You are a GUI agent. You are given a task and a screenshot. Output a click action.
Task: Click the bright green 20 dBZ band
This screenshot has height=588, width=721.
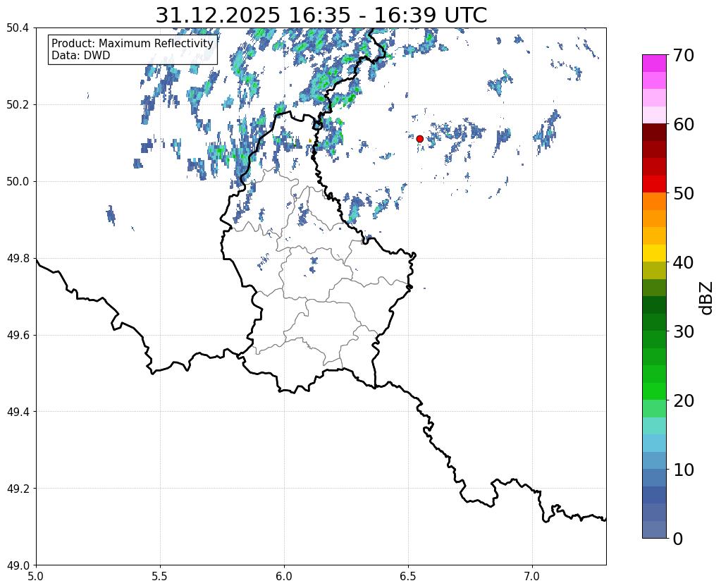(654, 391)
